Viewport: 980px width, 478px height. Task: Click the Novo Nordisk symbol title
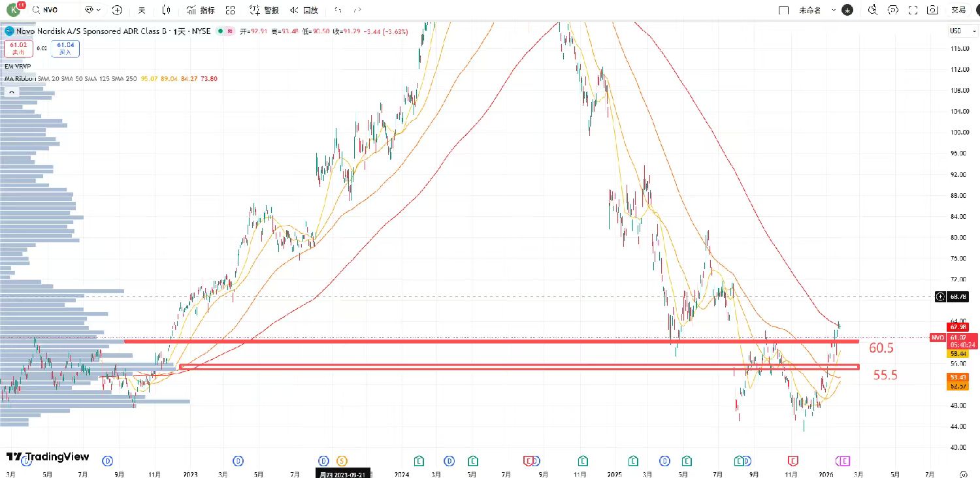[91, 31]
